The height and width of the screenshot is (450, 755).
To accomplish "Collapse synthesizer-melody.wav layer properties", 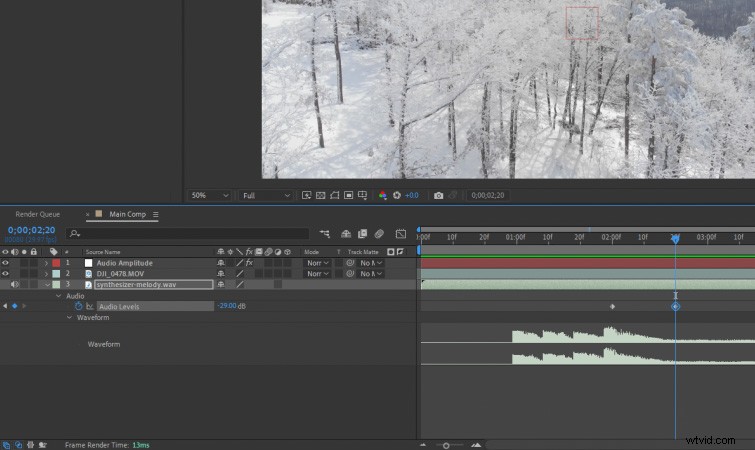I will pos(47,285).
